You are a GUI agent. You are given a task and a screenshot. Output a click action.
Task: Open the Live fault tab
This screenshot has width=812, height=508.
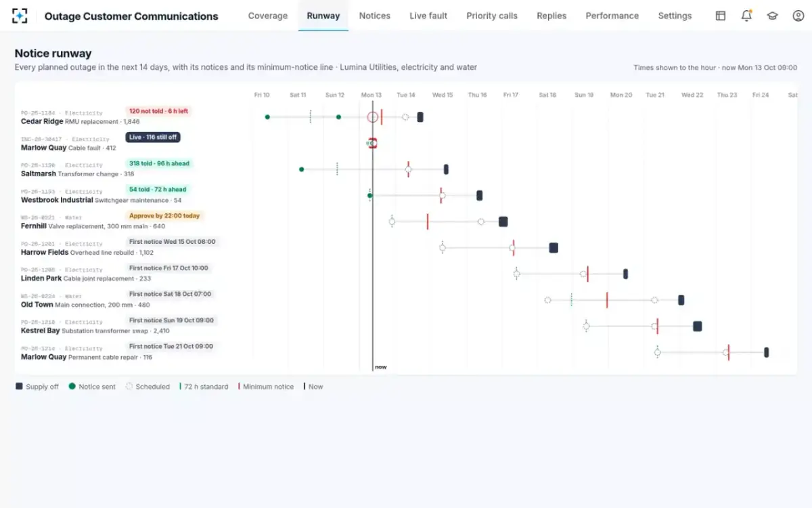(428, 16)
